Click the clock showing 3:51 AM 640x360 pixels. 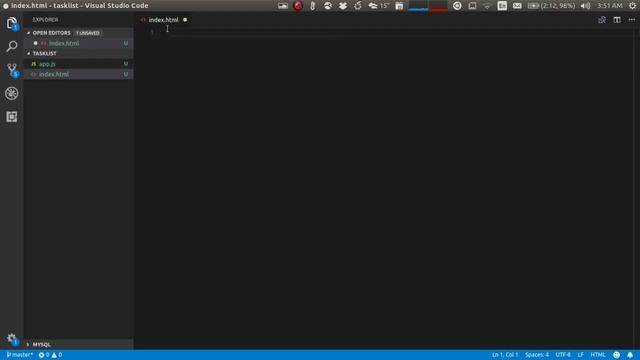(x=609, y=6)
